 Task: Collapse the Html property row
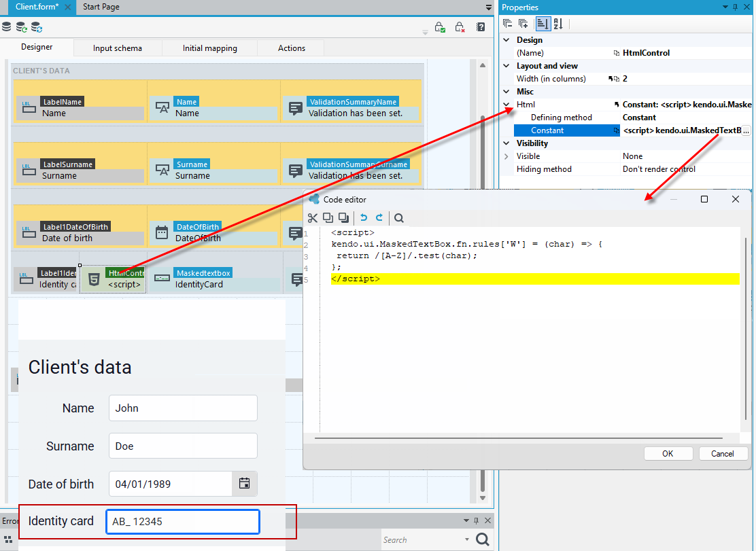click(x=506, y=105)
